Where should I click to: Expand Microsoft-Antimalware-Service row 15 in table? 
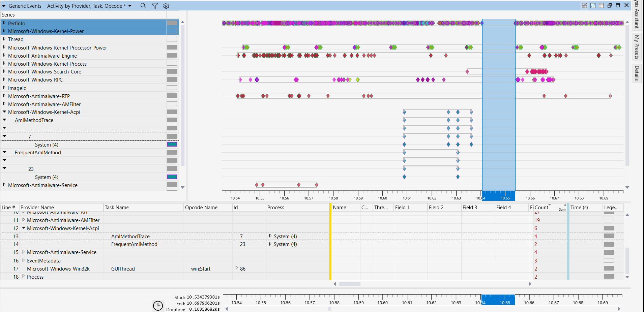point(23,252)
